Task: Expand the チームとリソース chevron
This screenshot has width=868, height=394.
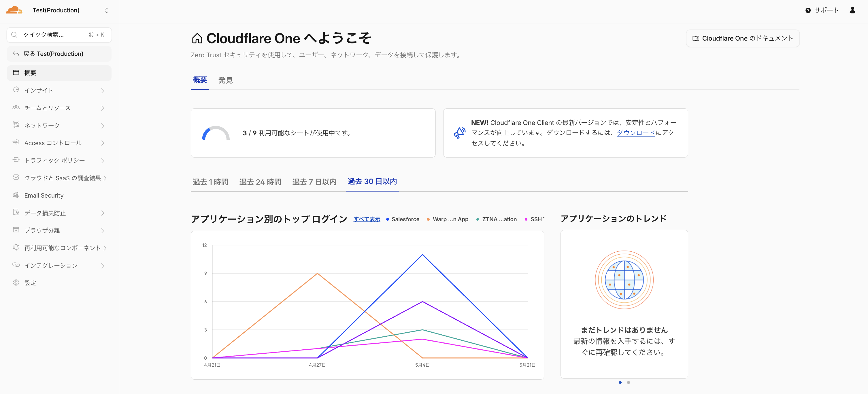Action: 103,108
